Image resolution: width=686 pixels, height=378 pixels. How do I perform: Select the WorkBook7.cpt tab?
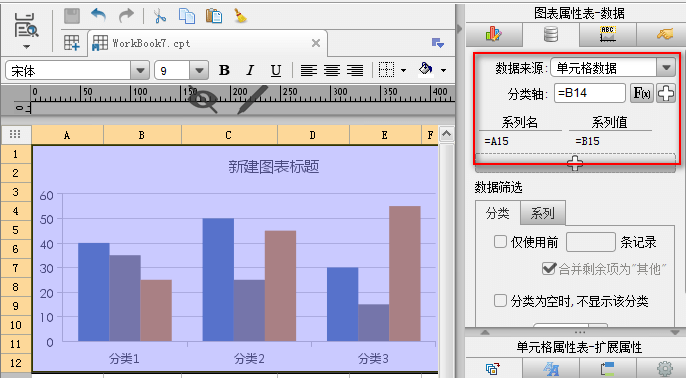[208, 43]
